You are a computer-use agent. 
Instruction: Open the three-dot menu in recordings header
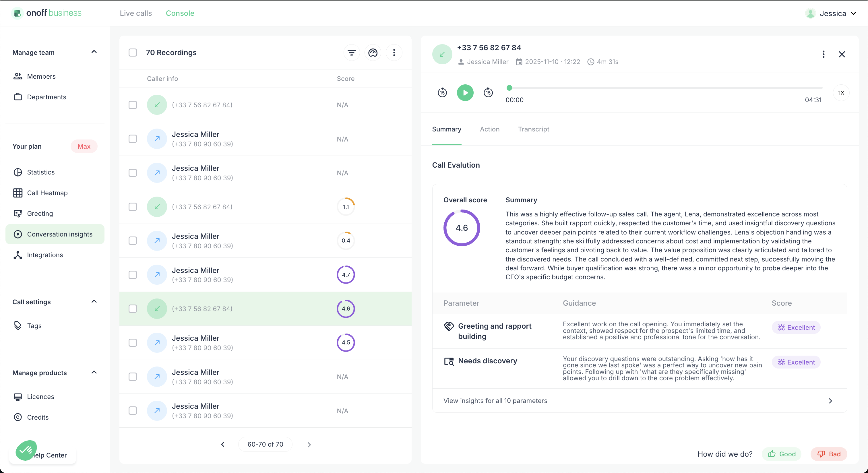(x=394, y=53)
